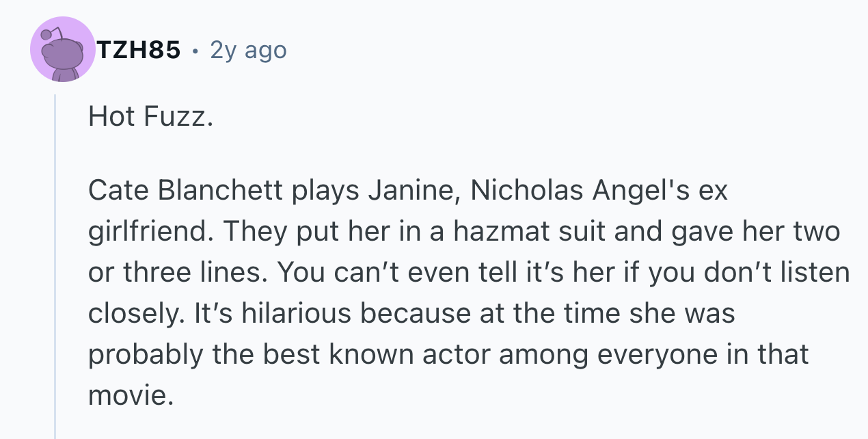868x439 pixels.
Task: Click the antenna on the avatar's Snoo head
Action: [x=49, y=34]
